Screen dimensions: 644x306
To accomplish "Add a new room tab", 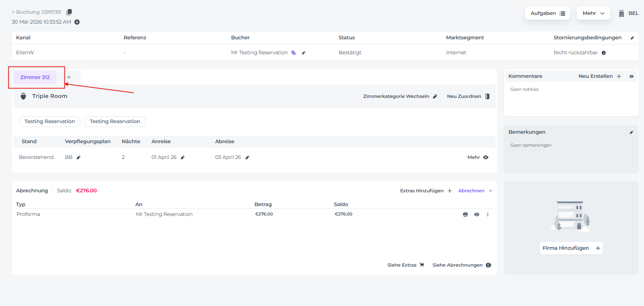I will [69, 77].
